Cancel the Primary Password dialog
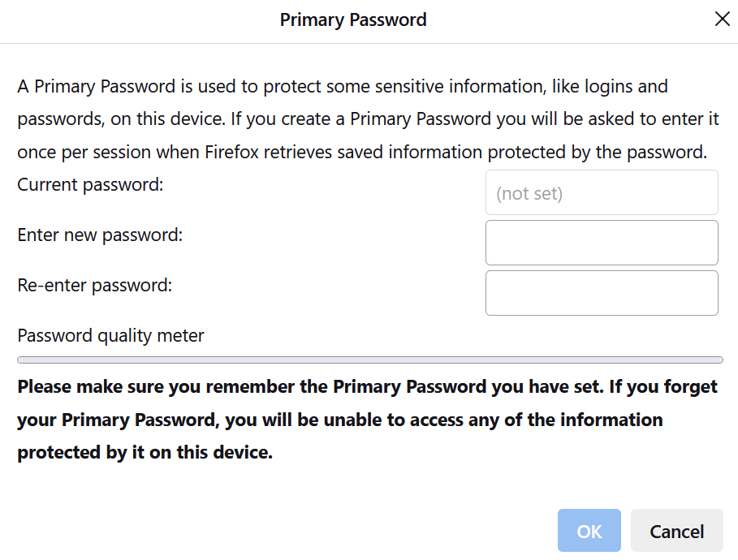The height and width of the screenshot is (560, 738). 676,532
